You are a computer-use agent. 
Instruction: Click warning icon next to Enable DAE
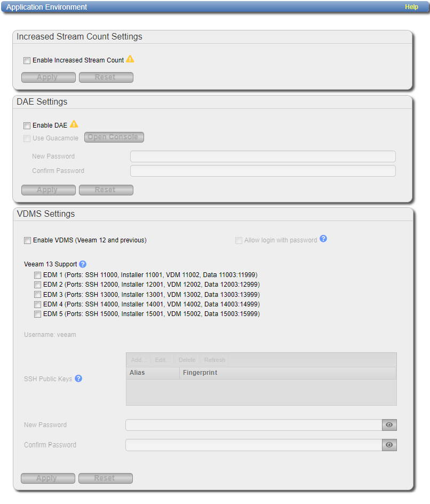tap(74, 124)
